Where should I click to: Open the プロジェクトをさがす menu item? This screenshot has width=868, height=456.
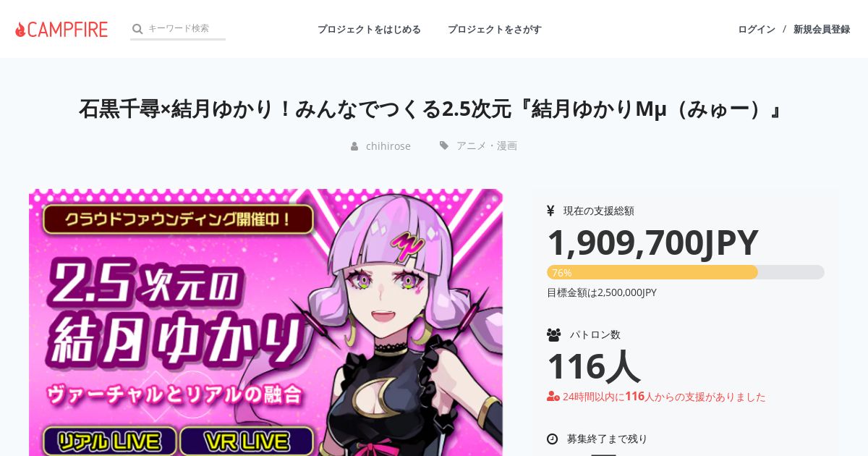(495, 29)
